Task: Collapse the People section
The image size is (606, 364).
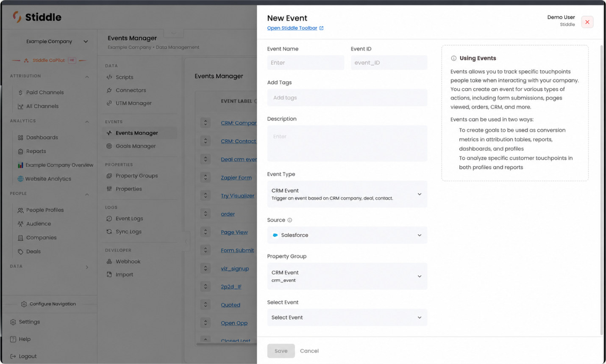Action: [x=87, y=194]
